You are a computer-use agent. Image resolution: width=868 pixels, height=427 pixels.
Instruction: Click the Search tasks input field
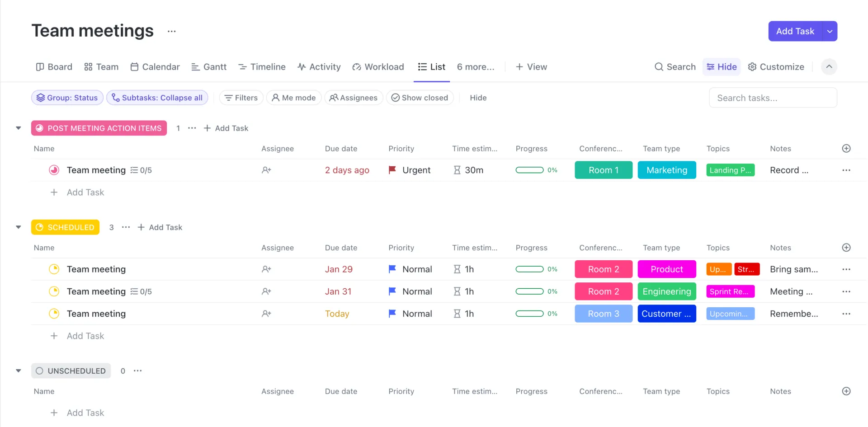click(x=773, y=98)
